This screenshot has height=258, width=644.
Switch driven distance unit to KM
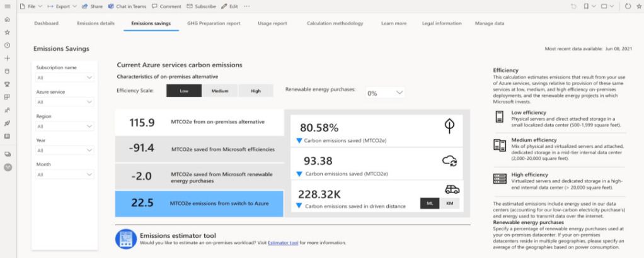point(449,203)
